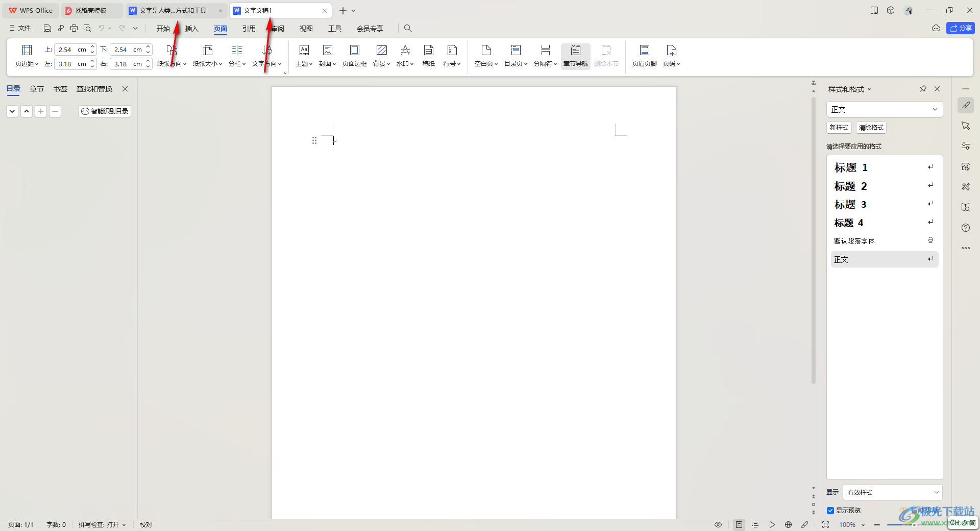Select page layout view in status bar
Viewport: 980px width, 531px height.
pos(739,524)
